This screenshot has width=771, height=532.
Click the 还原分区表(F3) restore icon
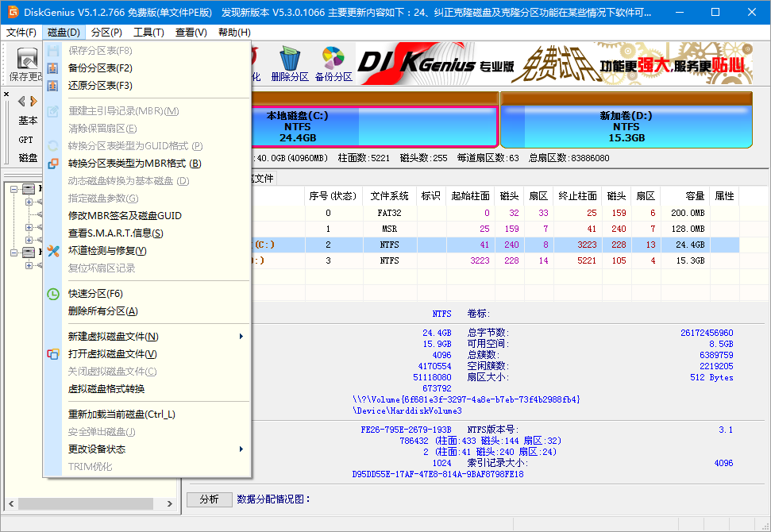(54, 85)
